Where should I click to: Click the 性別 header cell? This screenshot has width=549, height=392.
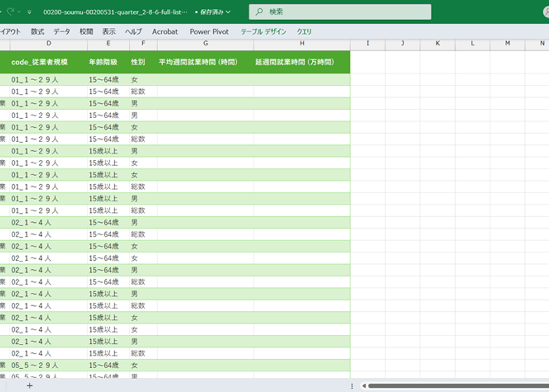[x=143, y=62]
